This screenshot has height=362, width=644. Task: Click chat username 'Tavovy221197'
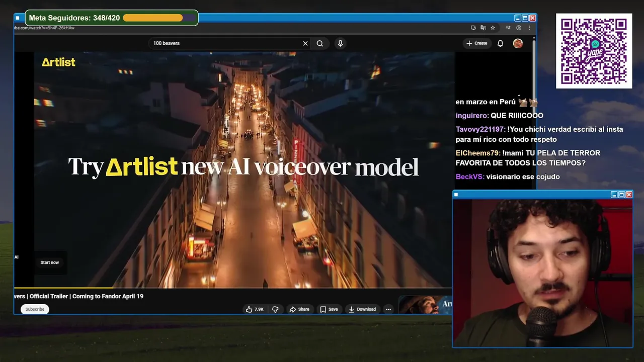[x=480, y=129]
